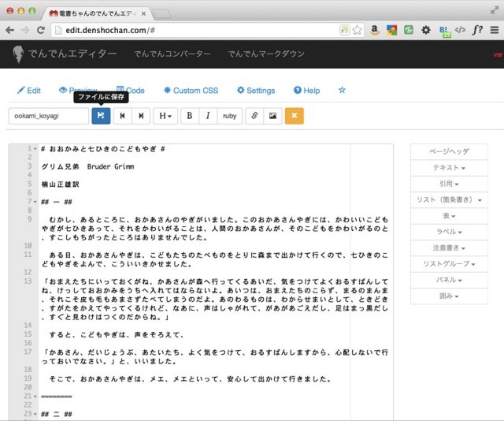Click the green icon in the address bar

click(x=344, y=30)
